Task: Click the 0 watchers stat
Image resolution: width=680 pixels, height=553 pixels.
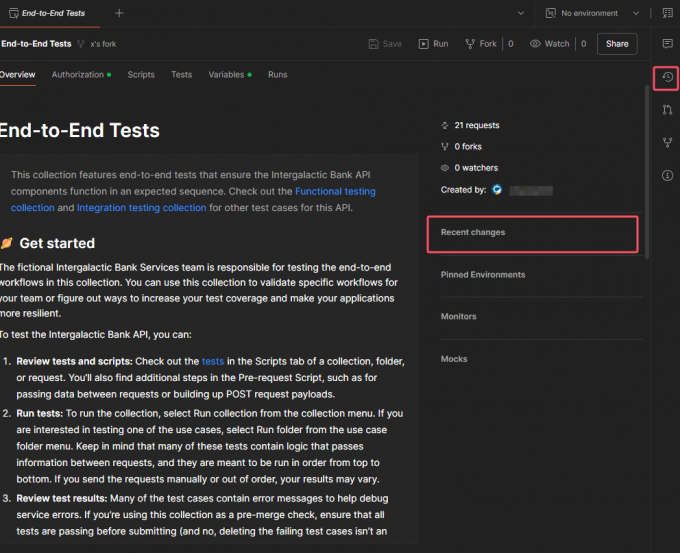Action: (469, 168)
